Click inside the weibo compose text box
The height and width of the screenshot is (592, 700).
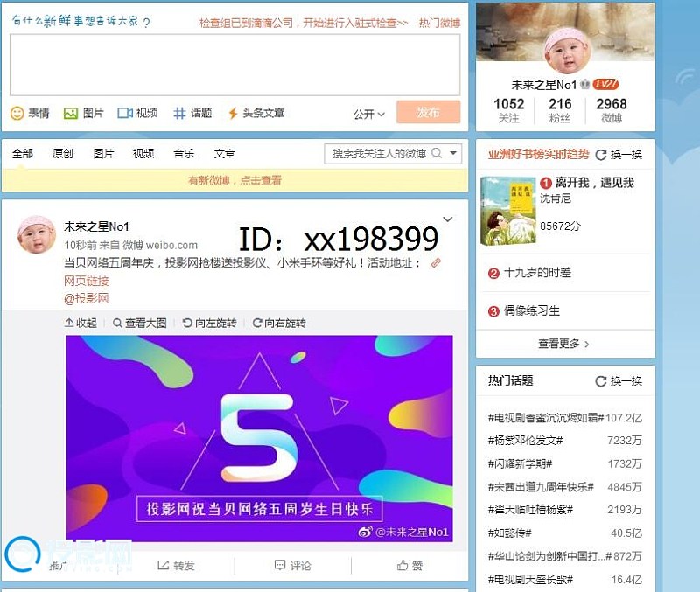234,65
